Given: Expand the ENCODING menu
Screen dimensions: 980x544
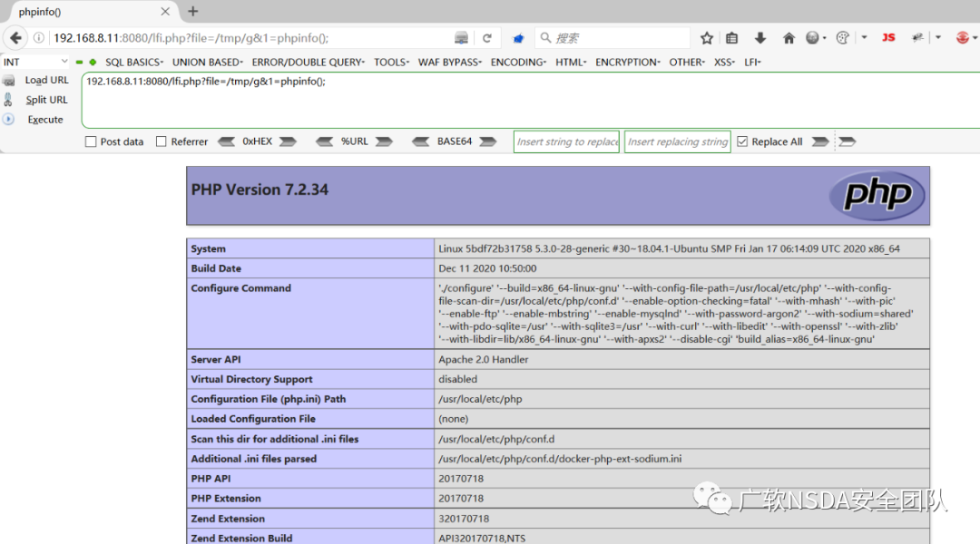Looking at the screenshot, I should click(x=518, y=62).
